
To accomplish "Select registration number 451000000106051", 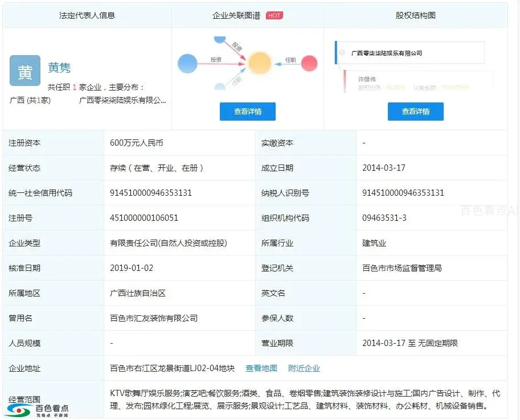I will click(144, 218).
